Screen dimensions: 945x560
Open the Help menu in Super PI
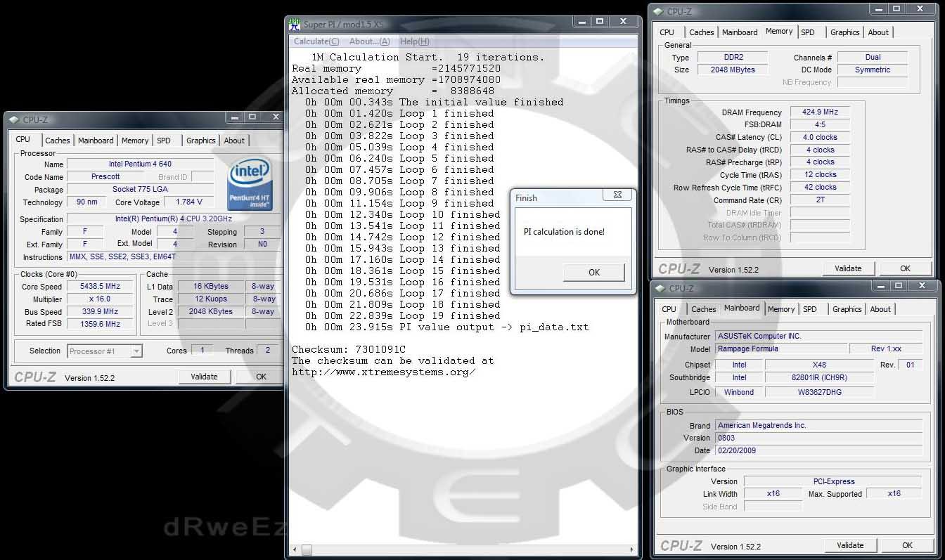tap(414, 41)
